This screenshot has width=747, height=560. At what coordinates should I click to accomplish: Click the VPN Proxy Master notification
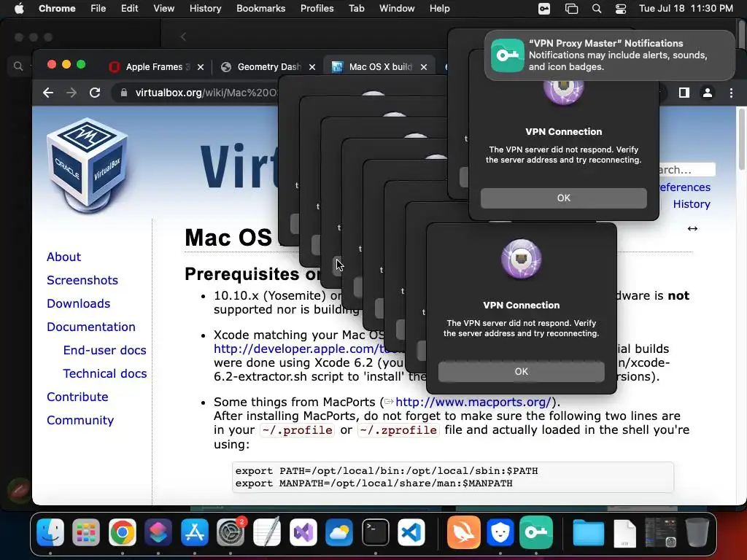point(610,55)
